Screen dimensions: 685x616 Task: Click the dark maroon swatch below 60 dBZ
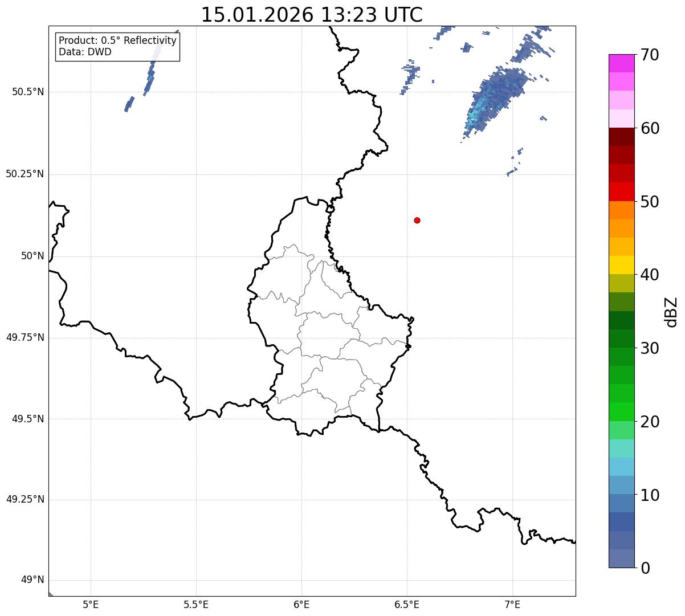click(x=621, y=137)
